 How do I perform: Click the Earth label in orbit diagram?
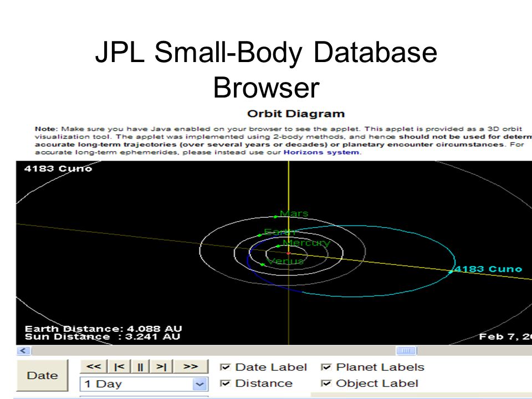coord(280,232)
